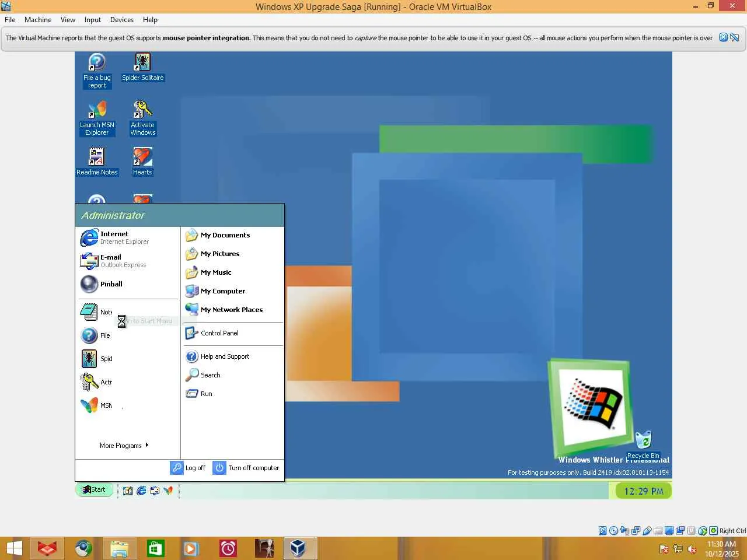Screen dimensions: 747x560
Task: Click the VirtualBox icon on host taskbar
Action: point(299,548)
